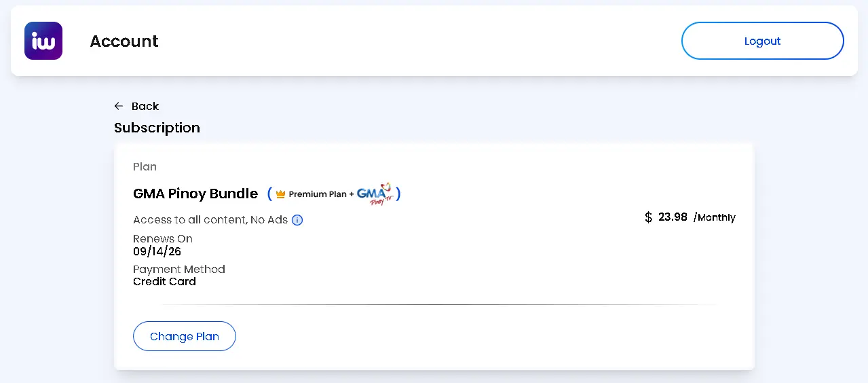
Task: Click the Access to all content description
Action: [x=210, y=220]
